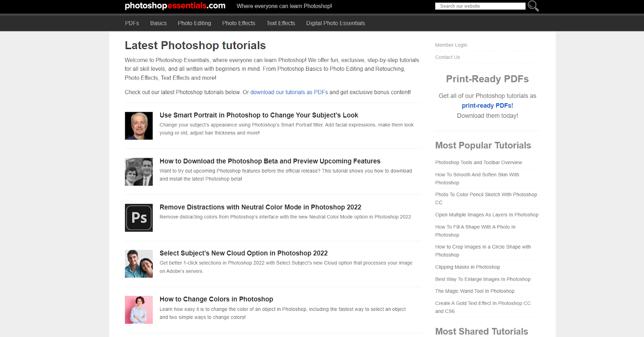
Task: Open Change Colors tutorial thumbnail
Action: (139, 310)
